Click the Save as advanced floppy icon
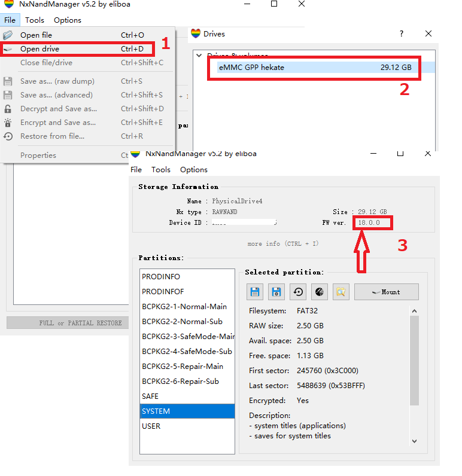This screenshot has width=462, height=476. coord(8,95)
